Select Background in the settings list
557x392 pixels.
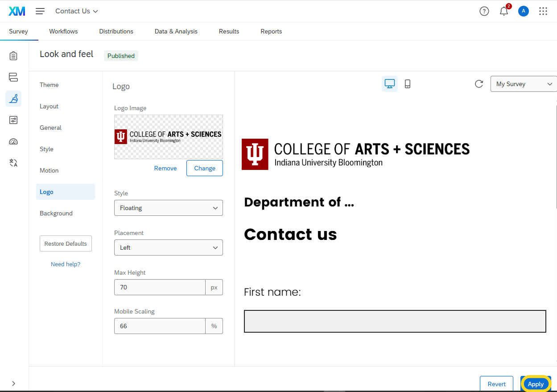(x=56, y=213)
